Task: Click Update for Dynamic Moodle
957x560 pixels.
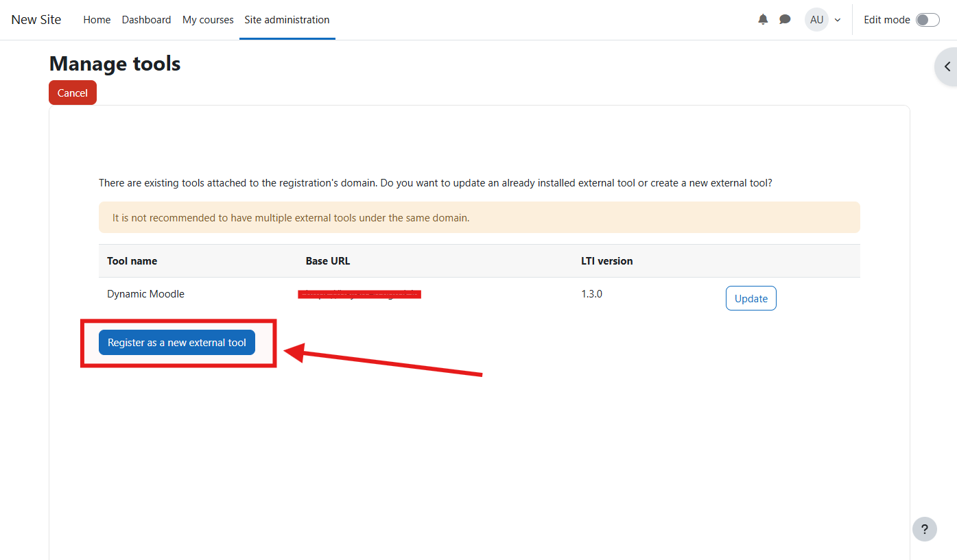Action: (x=751, y=298)
